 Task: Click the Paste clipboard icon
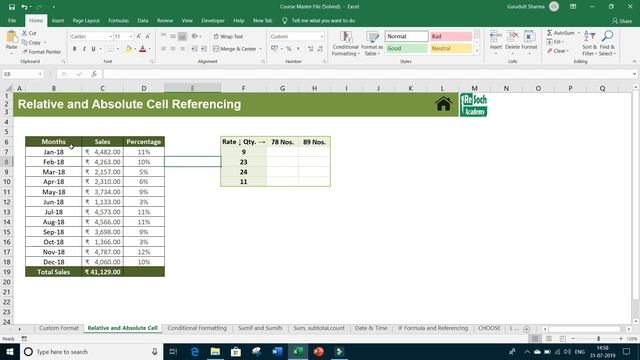11,38
